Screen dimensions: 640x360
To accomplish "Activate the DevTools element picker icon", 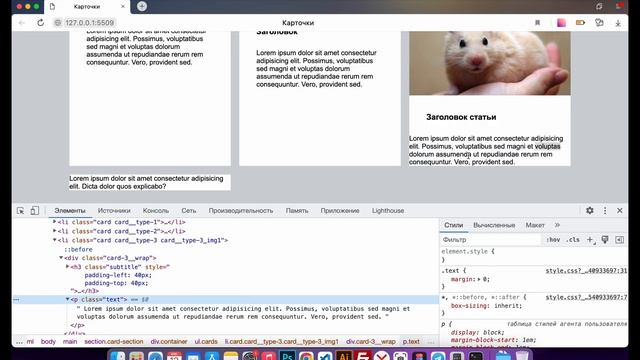I will [x=20, y=211].
